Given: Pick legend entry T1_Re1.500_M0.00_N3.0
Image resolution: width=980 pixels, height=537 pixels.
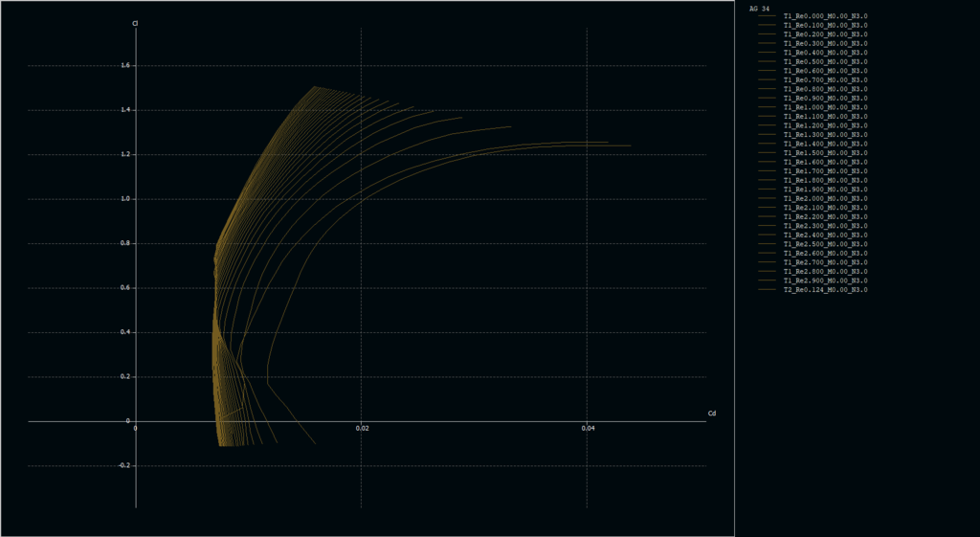Looking at the screenshot, I should 825,153.
